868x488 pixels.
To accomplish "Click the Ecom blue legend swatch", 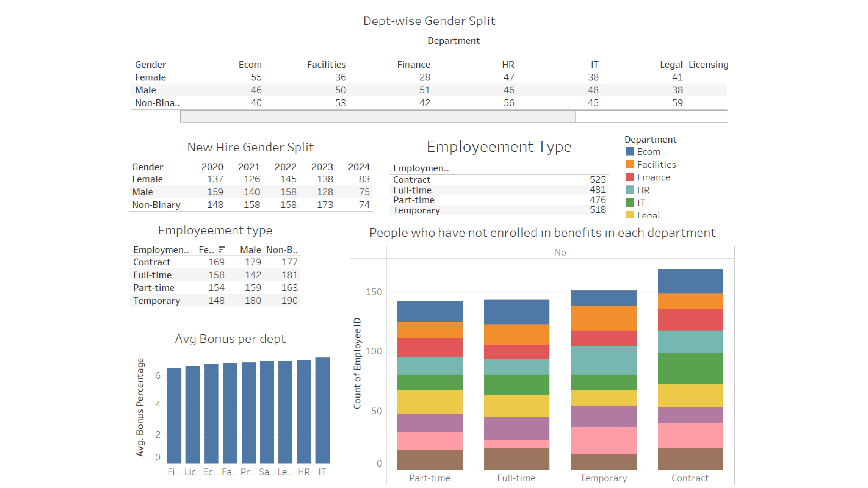I will click(x=630, y=152).
